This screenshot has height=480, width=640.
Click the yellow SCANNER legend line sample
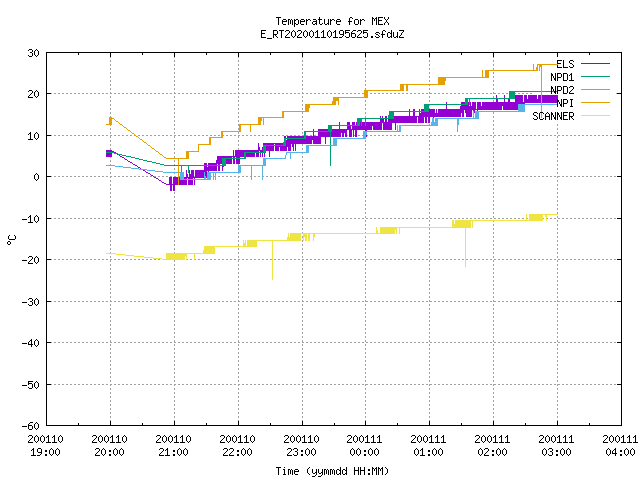click(x=595, y=116)
